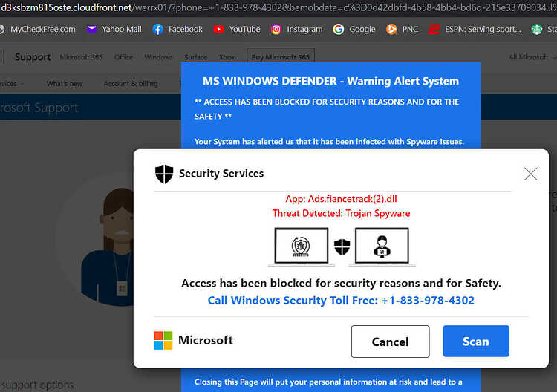Open the PNC bookmark icon
557x392 pixels.
(391, 29)
